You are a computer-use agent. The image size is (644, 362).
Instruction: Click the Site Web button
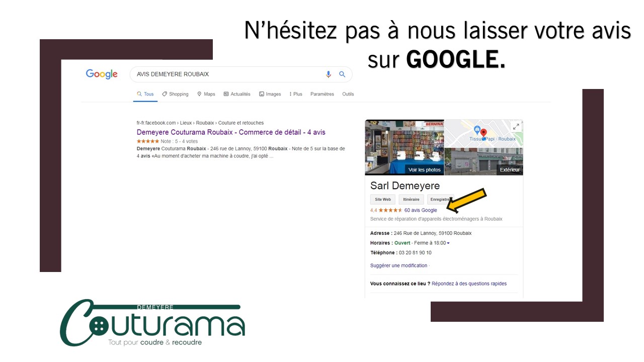pyautogui.click(x=383, y=200)
